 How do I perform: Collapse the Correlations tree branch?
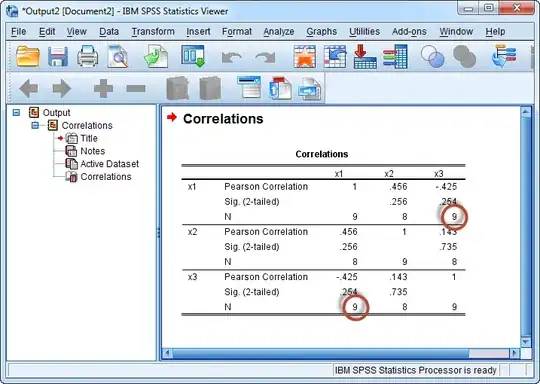35,125
